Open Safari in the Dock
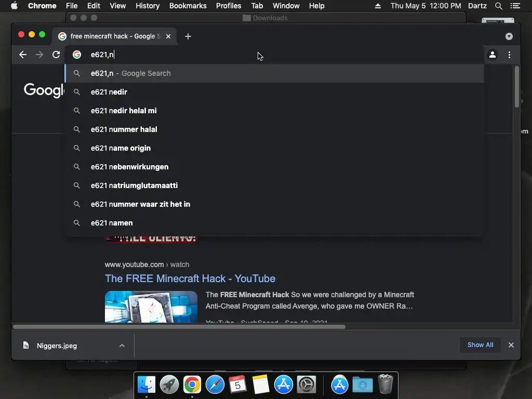 [215, 385]
